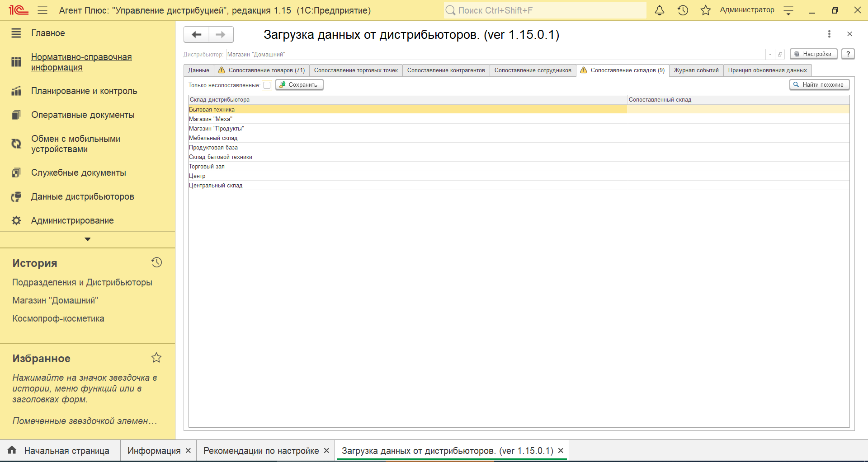Expand the sections panel down arrow
This screenshot has height=462, width=868.
coord(88,239)
